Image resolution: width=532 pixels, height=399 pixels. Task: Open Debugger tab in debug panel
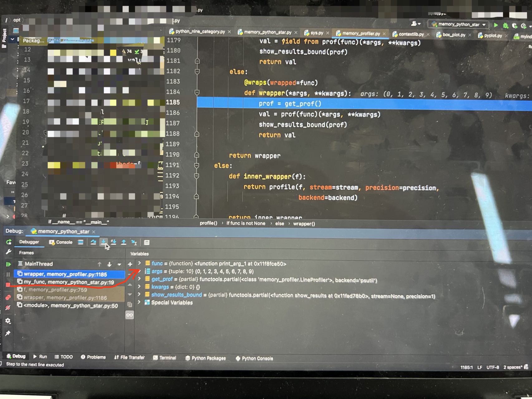29,242
